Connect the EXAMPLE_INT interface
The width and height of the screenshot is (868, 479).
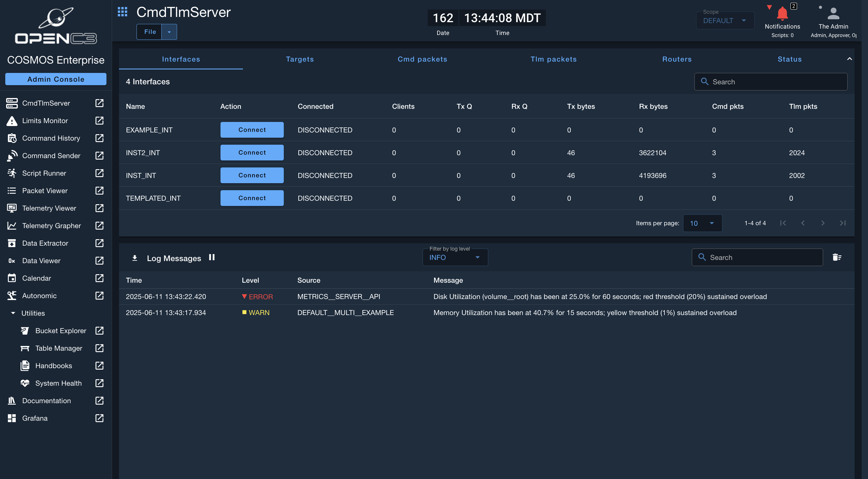pos(252,130)
